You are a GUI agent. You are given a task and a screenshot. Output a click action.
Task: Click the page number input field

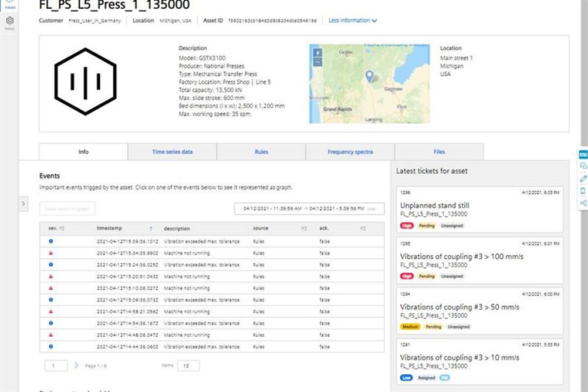click(56, 366)
